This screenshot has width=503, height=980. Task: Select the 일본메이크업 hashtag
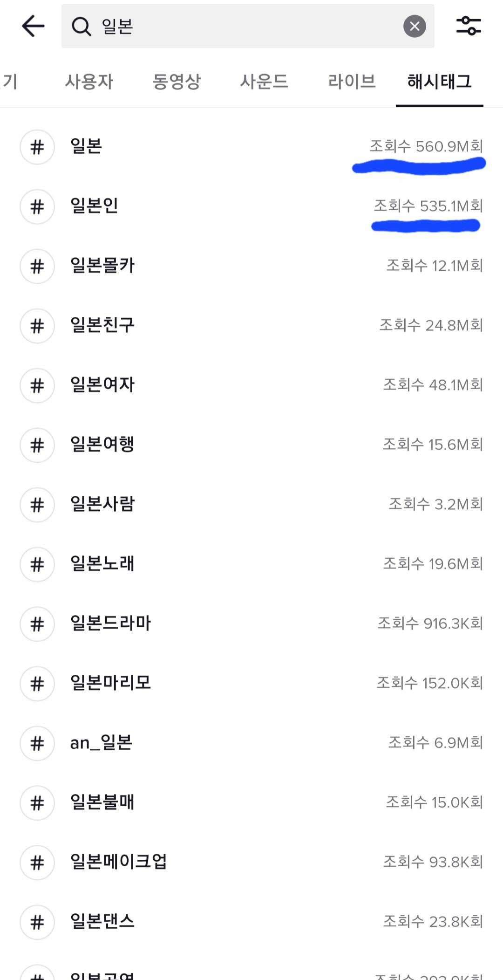pos(118,862)
